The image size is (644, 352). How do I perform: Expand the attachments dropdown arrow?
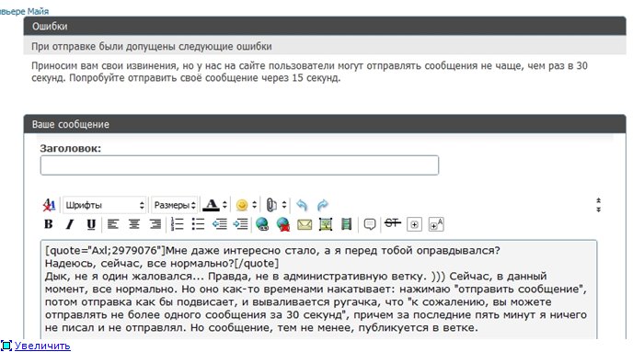283,205
